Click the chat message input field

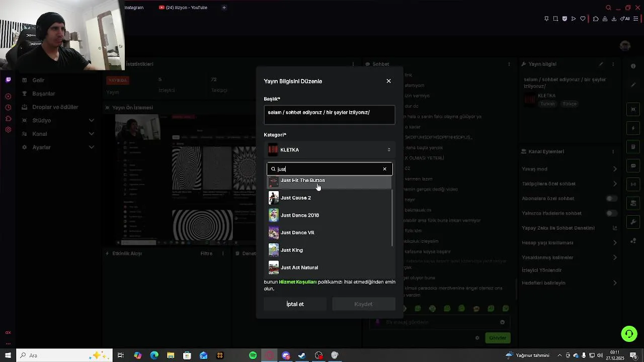click(x=439, y=322)
